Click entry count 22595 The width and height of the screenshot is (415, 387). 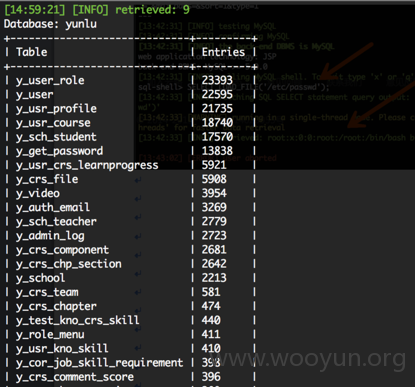click(217, 95)
